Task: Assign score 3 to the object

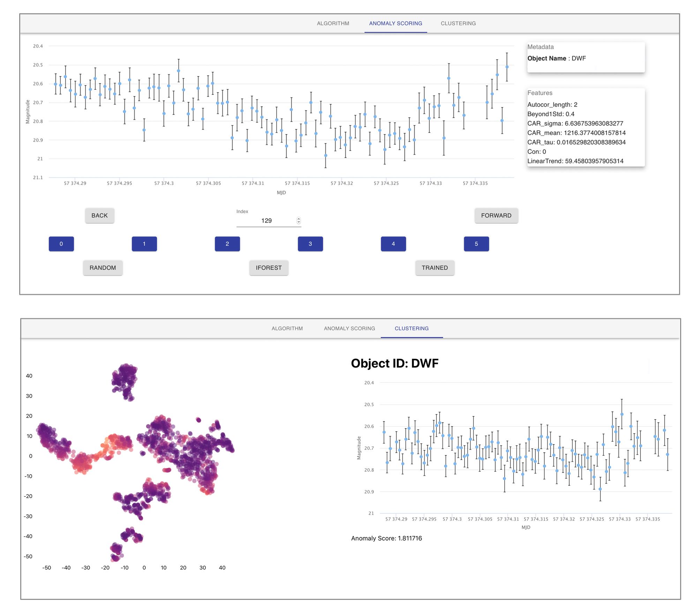Action: click(310, 244)
